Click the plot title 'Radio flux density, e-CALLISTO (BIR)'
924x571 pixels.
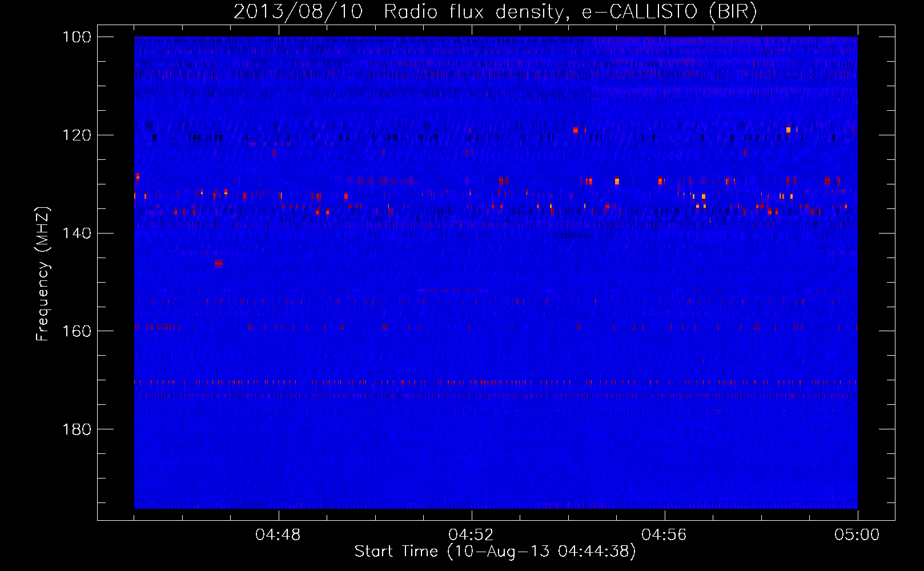coord(570,12)
